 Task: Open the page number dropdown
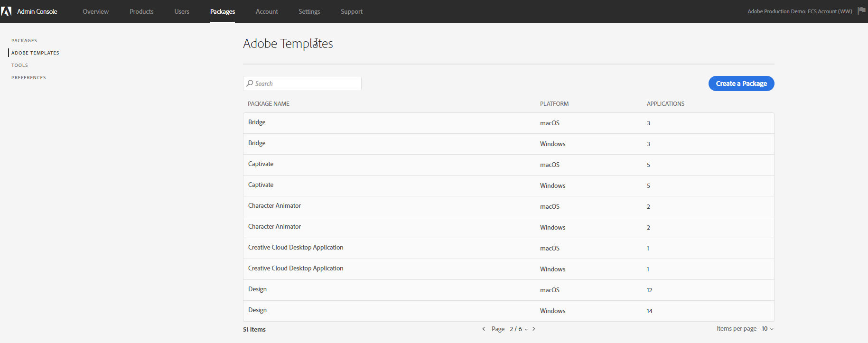(519, 329)
